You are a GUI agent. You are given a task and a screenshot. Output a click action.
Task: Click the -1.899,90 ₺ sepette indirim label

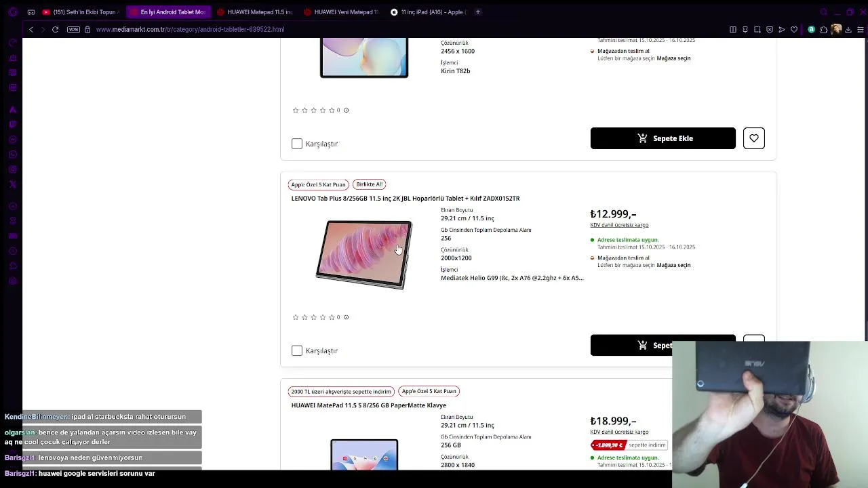[x=629, y=445]
